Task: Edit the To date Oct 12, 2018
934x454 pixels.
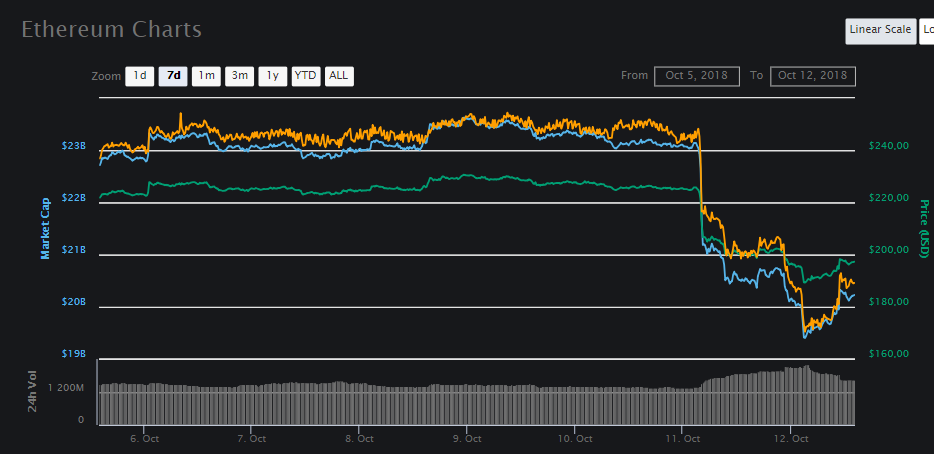Action: tap(812, 76)
